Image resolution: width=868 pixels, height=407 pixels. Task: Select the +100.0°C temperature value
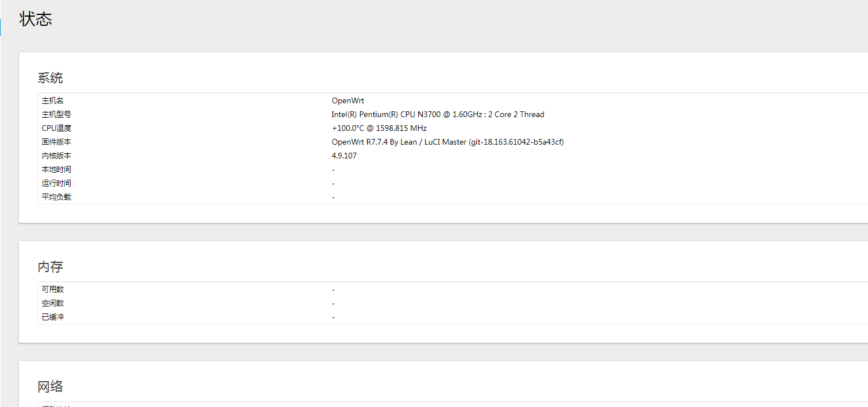379,128
